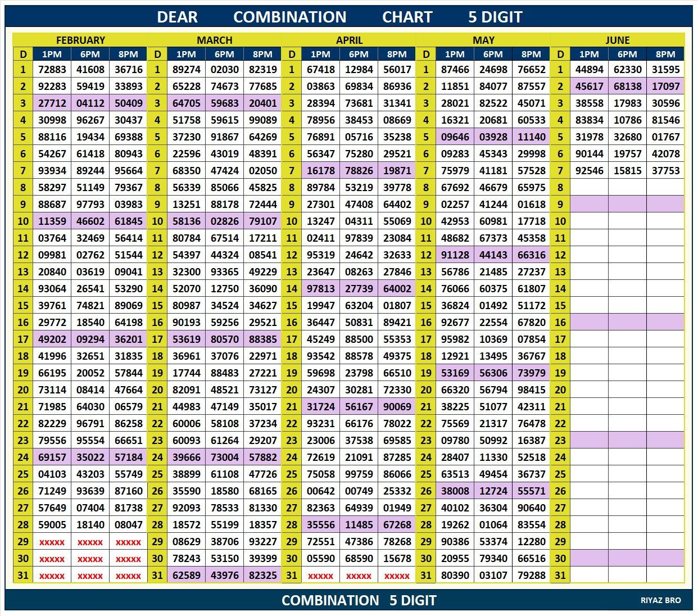
Task: Click the COMBINATION 5 DIGIT footer text
Action: (x=359, y=600)
